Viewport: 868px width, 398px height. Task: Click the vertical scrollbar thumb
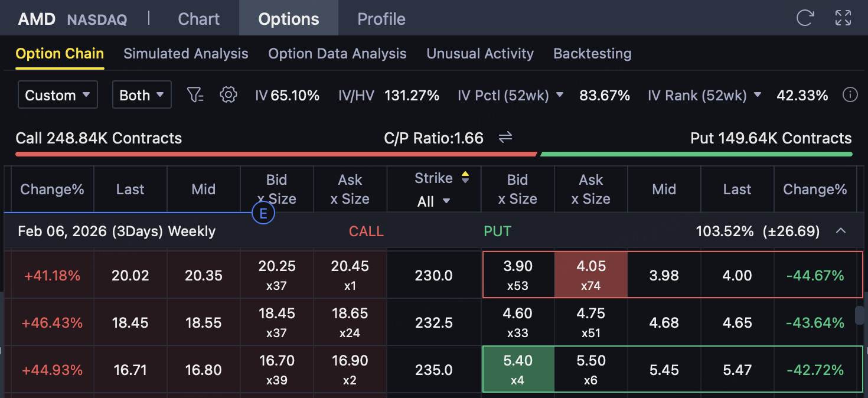(860, 315)
